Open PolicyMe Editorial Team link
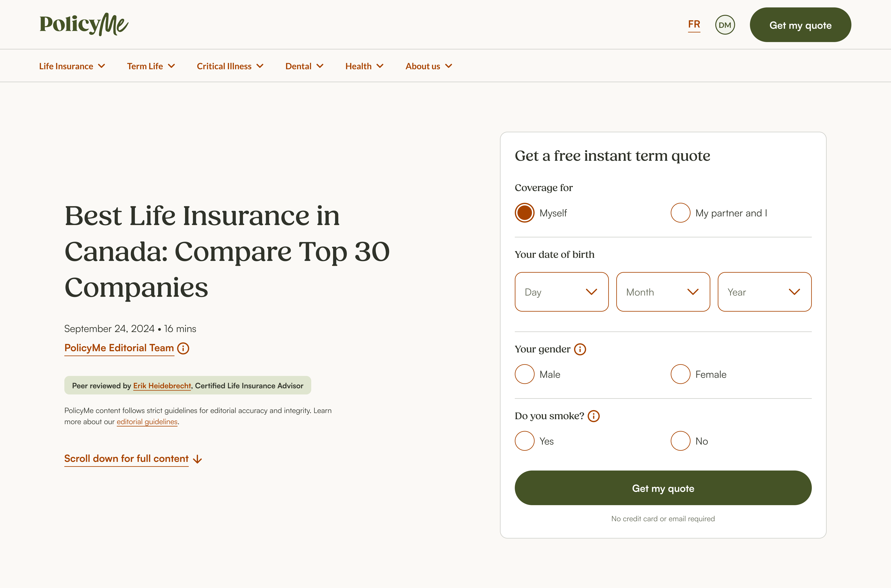 point(119,348)
